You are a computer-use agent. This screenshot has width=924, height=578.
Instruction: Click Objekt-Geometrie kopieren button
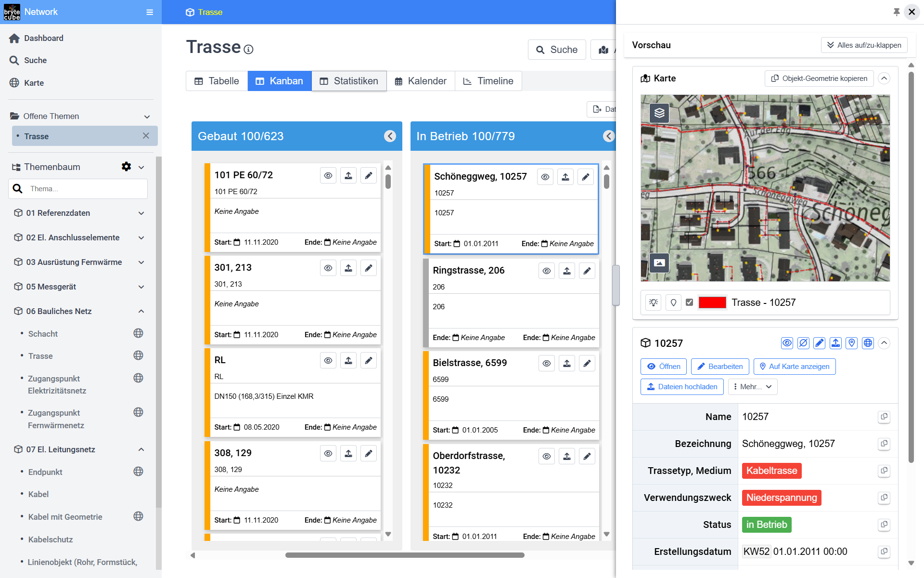pos(819,79)
